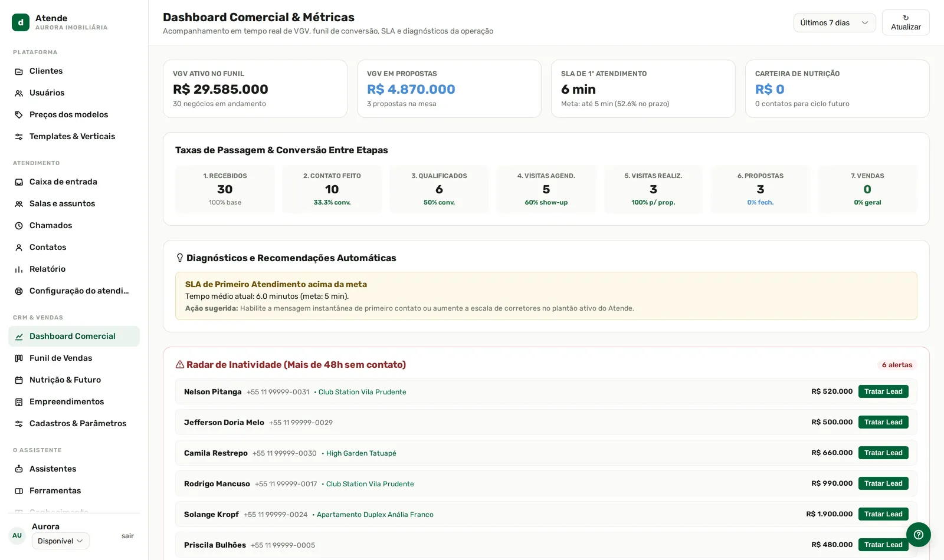Click Tratar Lead for Solange Kropf

point(883,514)
